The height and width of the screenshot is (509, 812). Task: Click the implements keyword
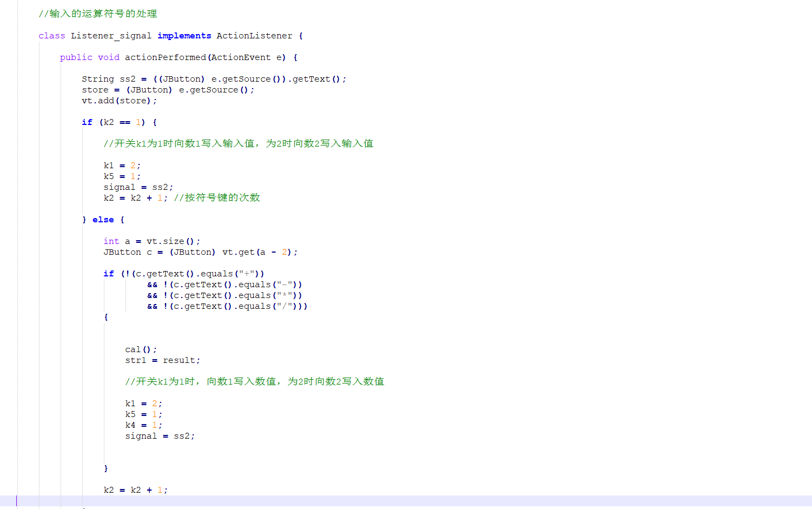pos(184,36)
